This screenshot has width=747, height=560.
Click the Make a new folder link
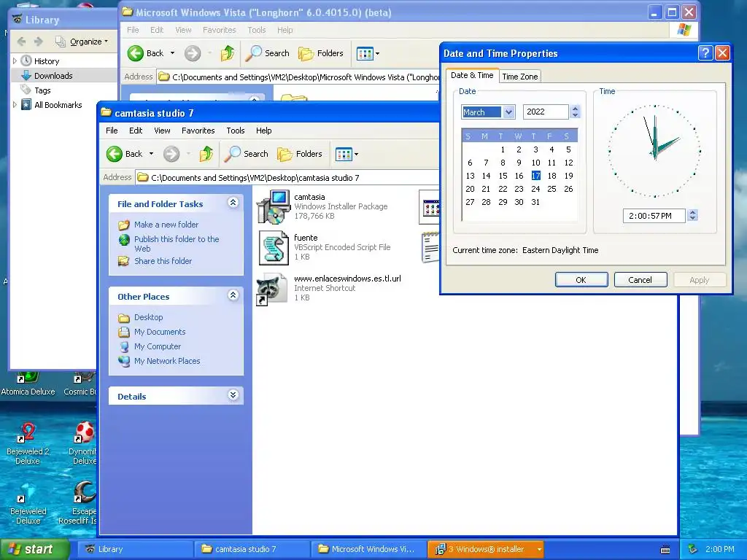point(166,225)
